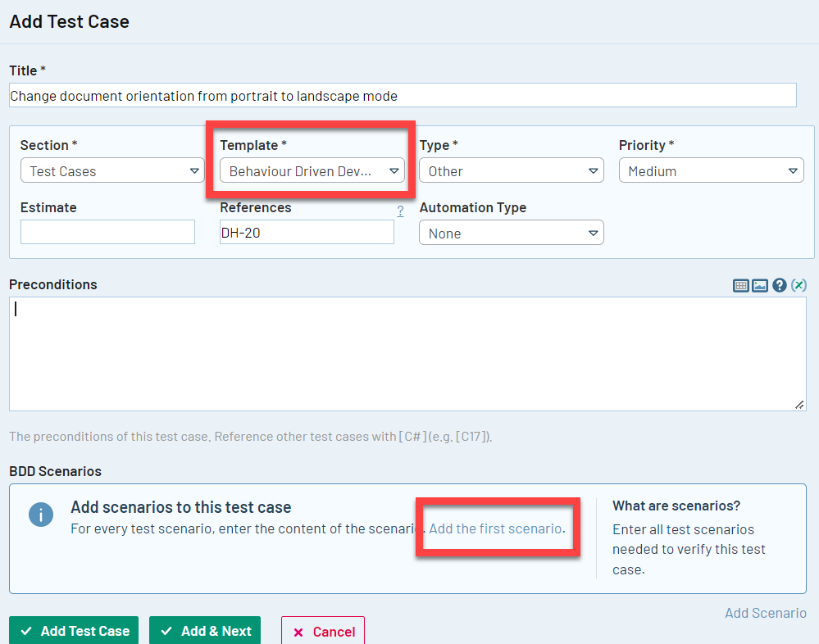The height and width of the screenshot is (644, 819).
Task: Expand the Priority dropdown set to Medium
Action: (711, 171)
